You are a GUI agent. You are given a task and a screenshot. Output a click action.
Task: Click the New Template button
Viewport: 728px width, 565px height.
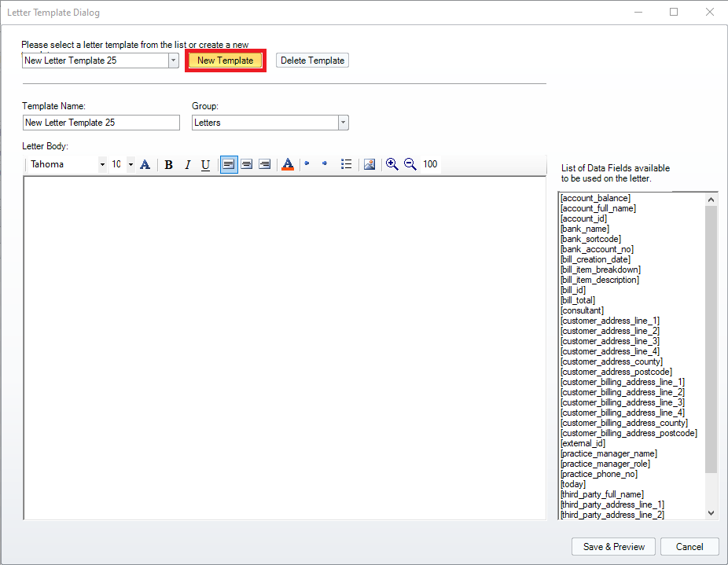pyautogui.click(x=226, y=61)
